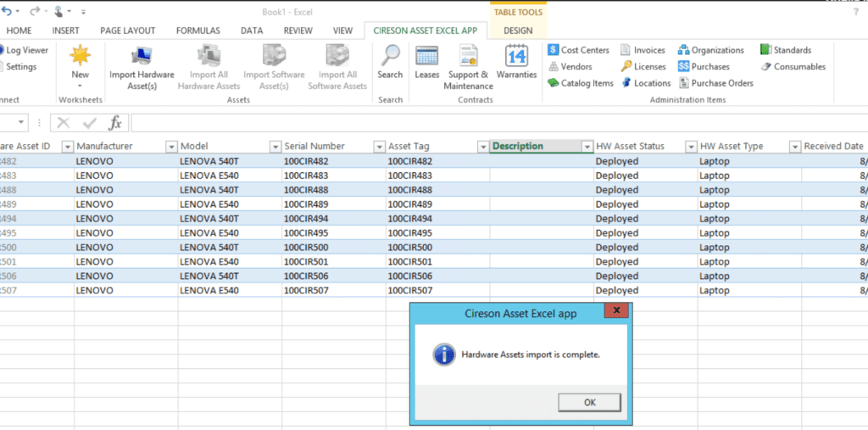
Task: Switch to the VIEW tab
Action: 343,31
